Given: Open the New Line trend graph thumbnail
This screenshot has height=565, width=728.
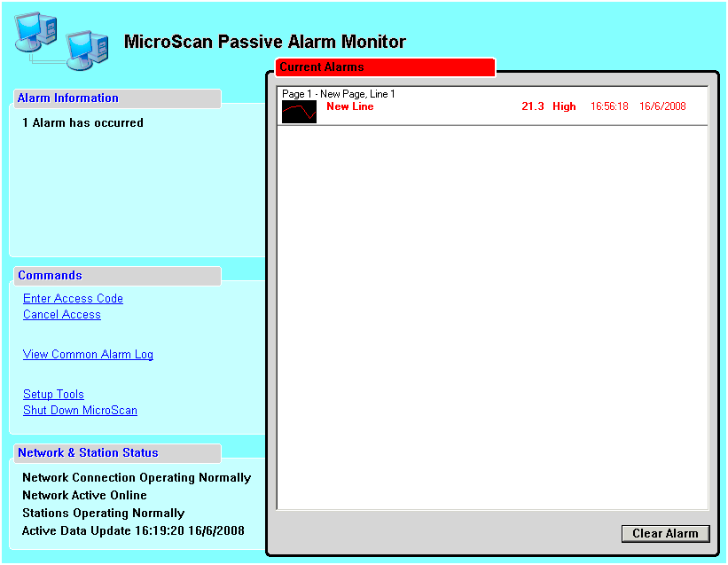Looking at the screenshot, I should click(299, 112).
